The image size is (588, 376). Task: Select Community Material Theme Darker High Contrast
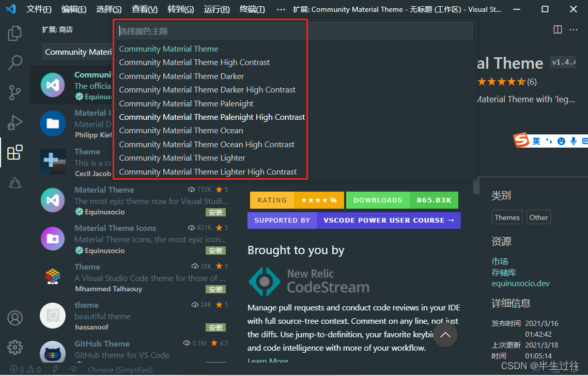point(295,89)
